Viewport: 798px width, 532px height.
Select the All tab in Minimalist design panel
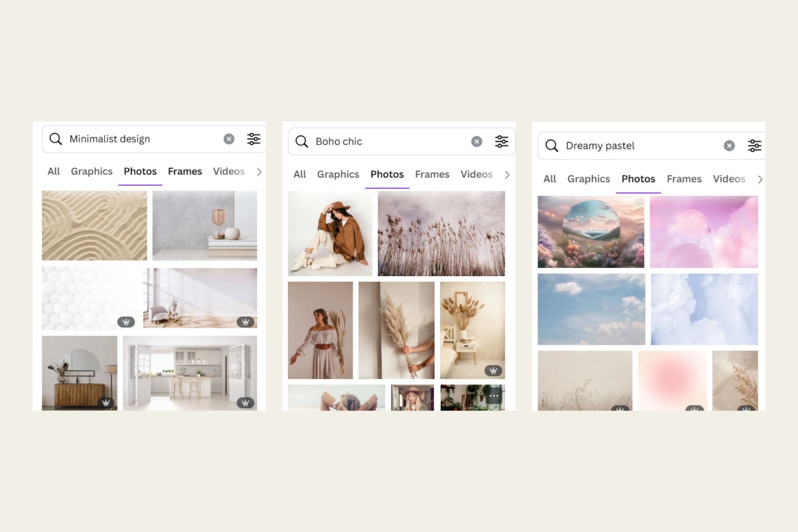[x=53, y=171]
